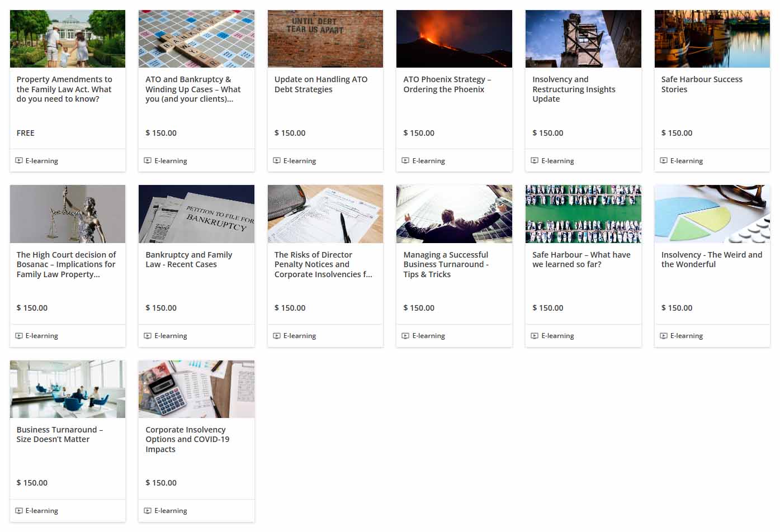
Task: Click E-learning icon under Insolvency Weird and Wonderful
Action: 664,336
